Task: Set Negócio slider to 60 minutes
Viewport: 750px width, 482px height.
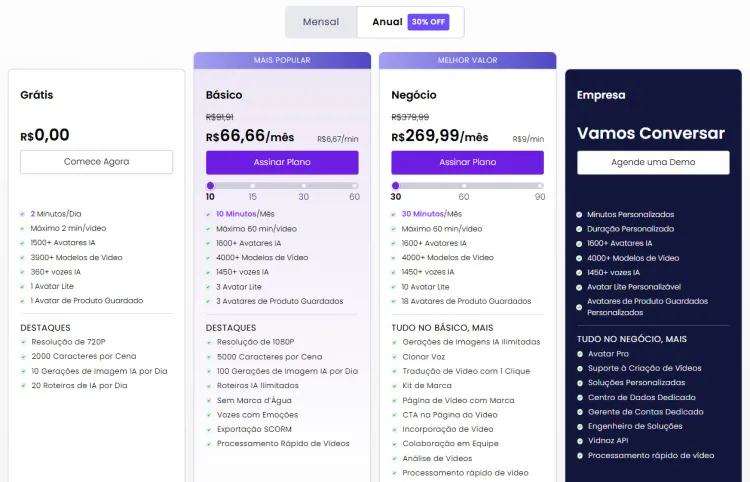Action: click(x=463, y=186)
